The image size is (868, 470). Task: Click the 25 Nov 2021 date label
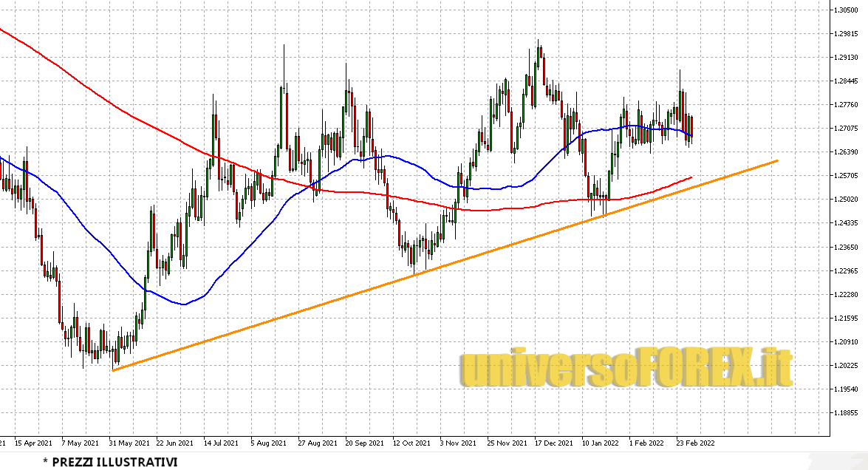[x=506, y=443]
